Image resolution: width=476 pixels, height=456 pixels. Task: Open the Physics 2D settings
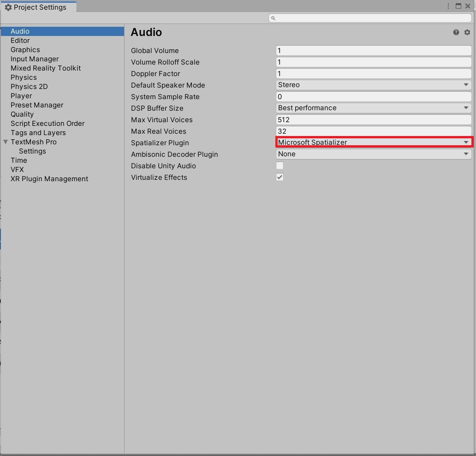pyautogui.click(x=62, y=87)
